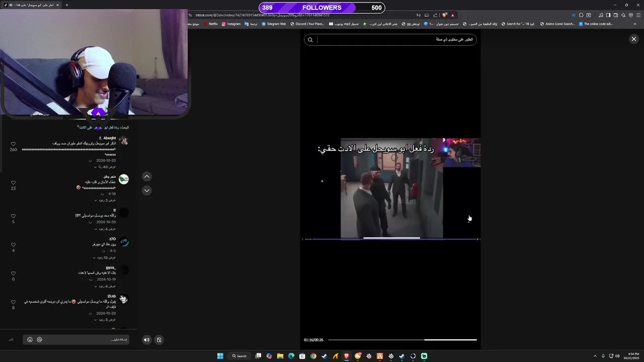This screenshot has width=644, height=362.
Task: Expand 4 replies under gyua_'s comment
Action: 104,286
